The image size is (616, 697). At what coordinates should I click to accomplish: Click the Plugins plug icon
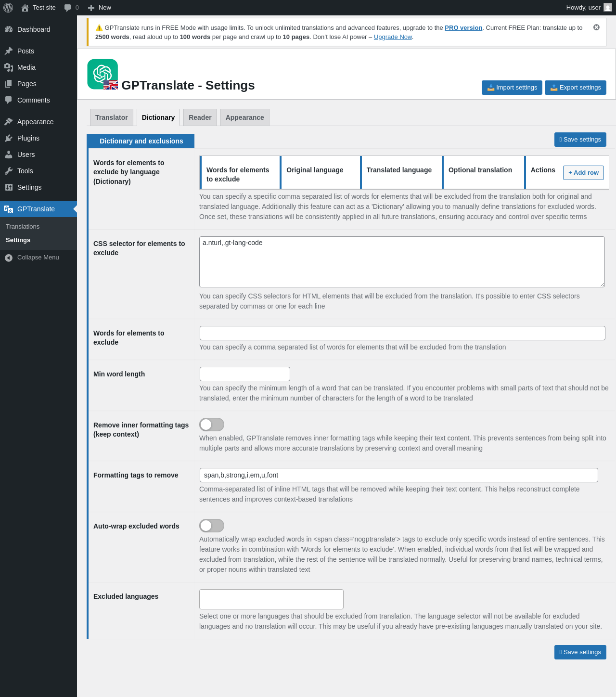9,138
